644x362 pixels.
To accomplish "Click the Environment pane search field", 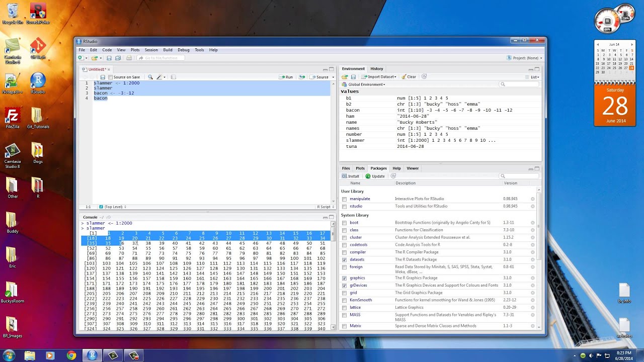I will (x=519, y=84).
